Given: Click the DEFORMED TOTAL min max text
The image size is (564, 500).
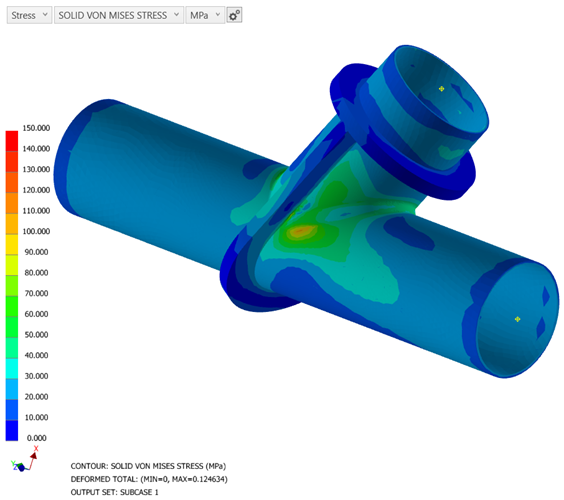Looking at the screenshot, I should (149, 479).
